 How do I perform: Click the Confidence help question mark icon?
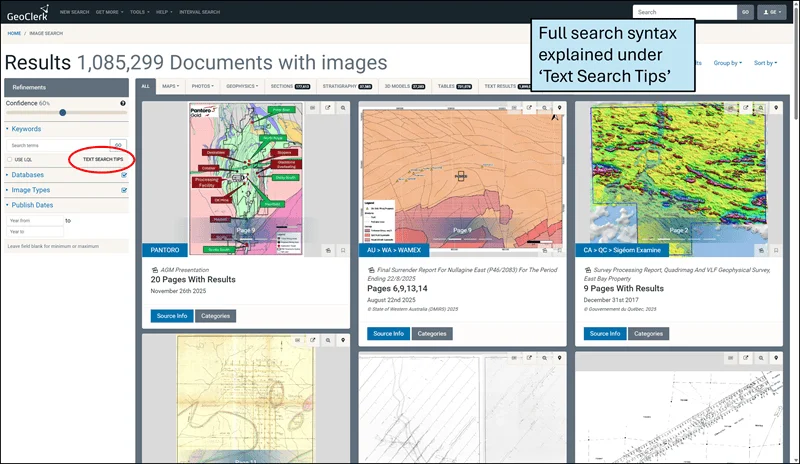tap(123, 103)
